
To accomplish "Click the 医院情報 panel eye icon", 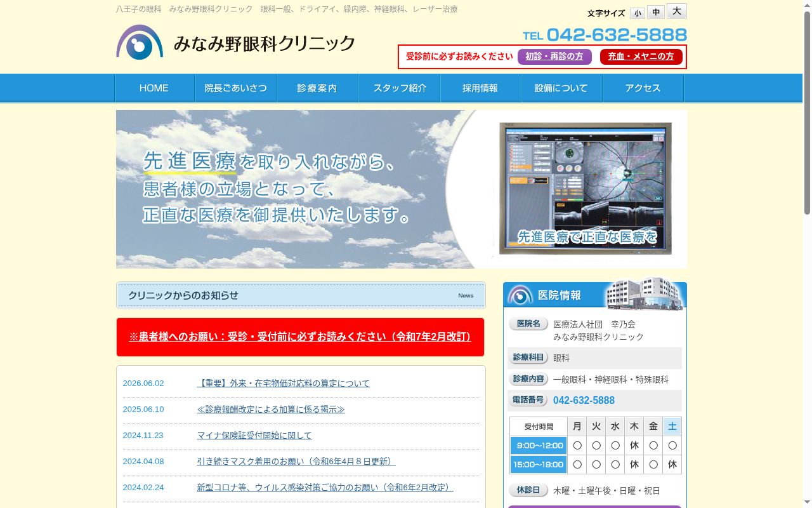I will (520, 295).
